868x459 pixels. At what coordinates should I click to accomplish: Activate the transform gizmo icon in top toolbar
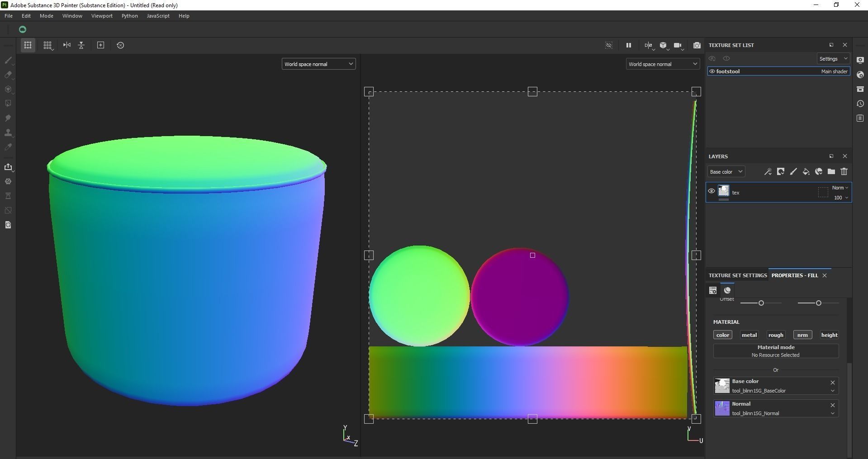pos(28,45)
